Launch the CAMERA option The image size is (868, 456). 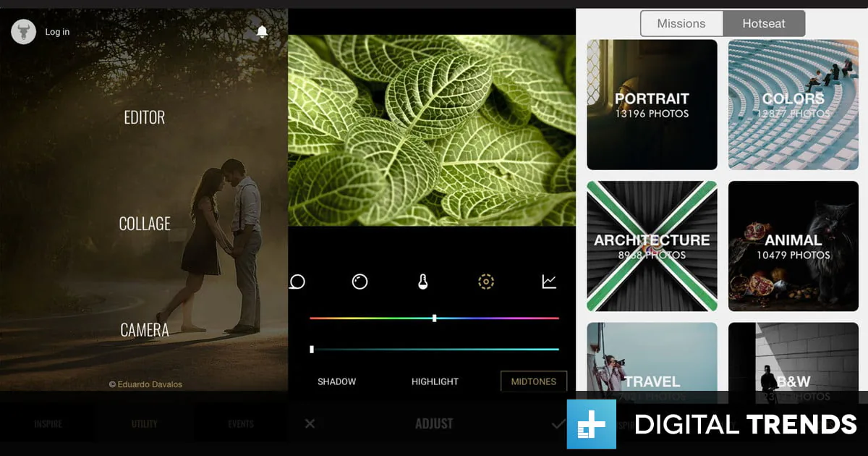pos(145,330)
